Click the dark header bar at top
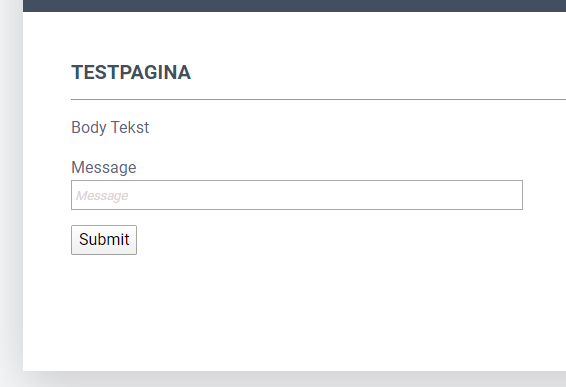This screenshot has width=566, height=387. coord(294,5)
